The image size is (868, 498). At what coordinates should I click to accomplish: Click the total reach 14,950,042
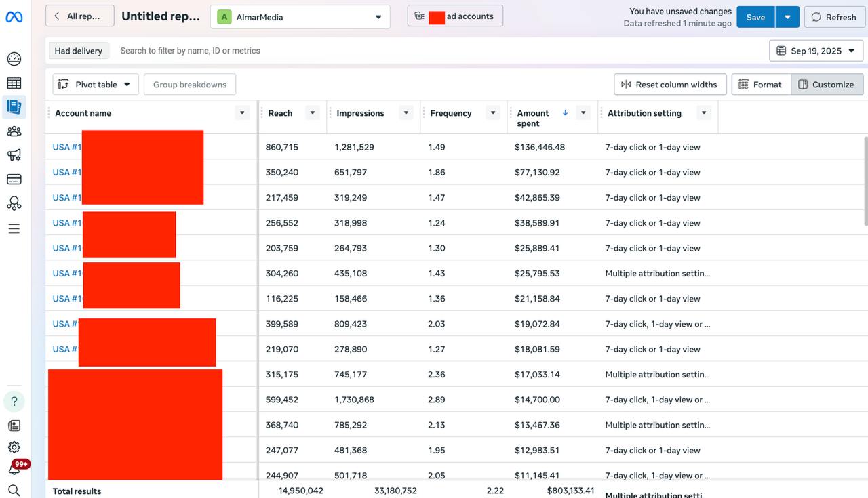[x=300, y=491]
